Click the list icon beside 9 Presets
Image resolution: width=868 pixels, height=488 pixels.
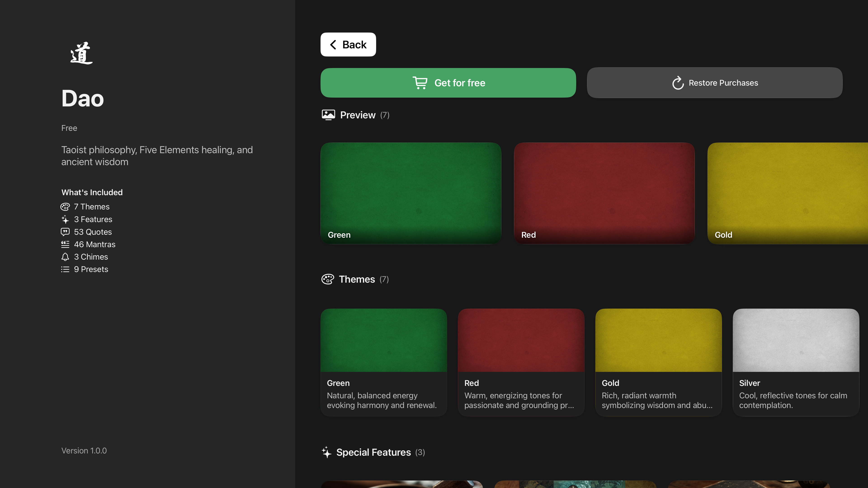click(x=65, y=269)
